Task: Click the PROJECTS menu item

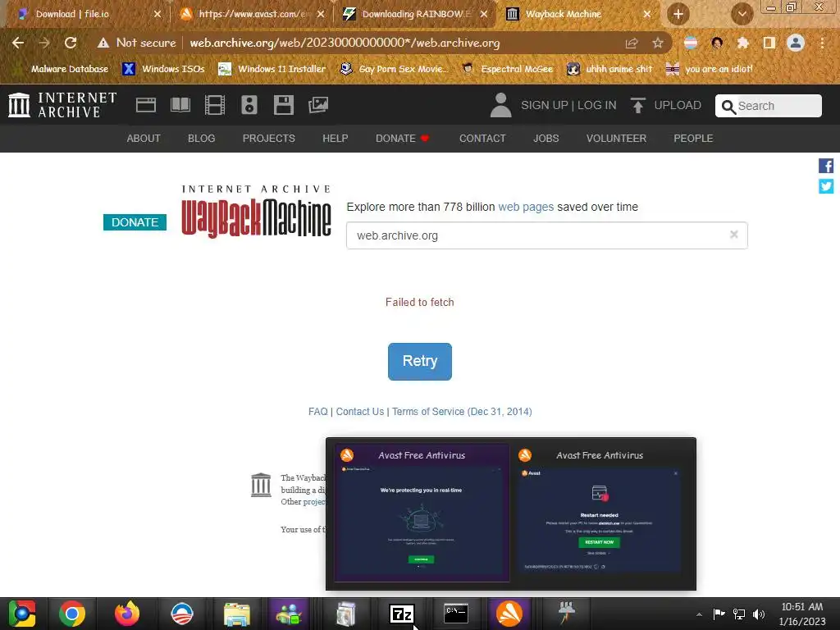Action: click(x=269, y=138)
